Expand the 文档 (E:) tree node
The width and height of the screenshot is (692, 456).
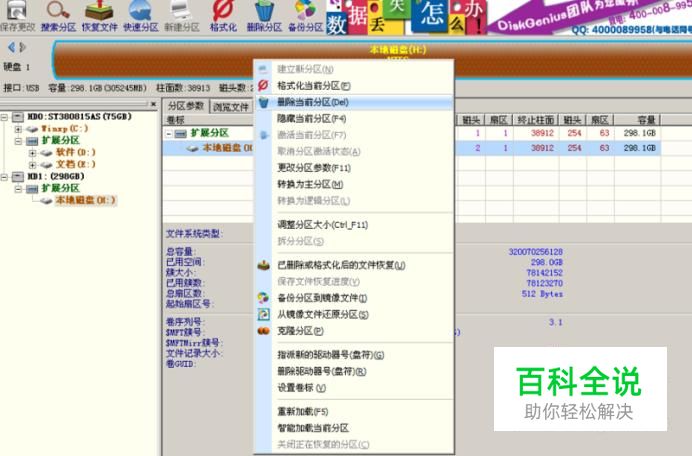(x=32, y=165)
